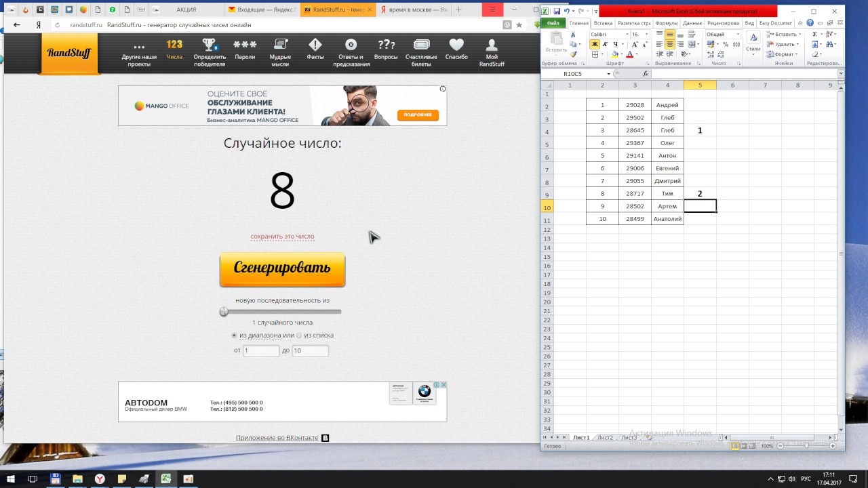This screenshot has height=488, width=868.
Task: Open 'Приложение во ВКонтакте' link
Action: [x=277, y=438]
